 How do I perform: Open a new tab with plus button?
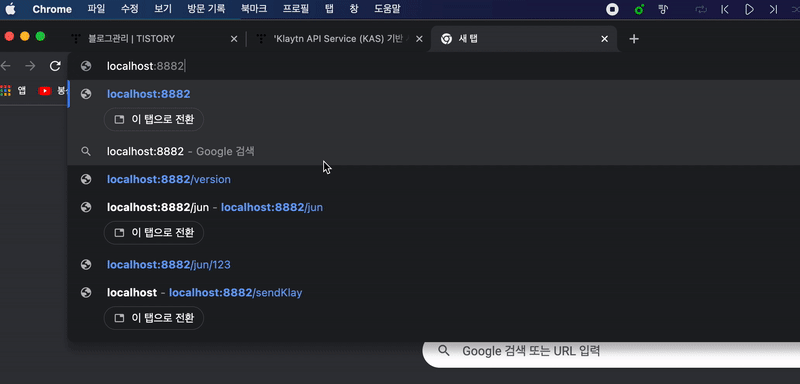634,39
